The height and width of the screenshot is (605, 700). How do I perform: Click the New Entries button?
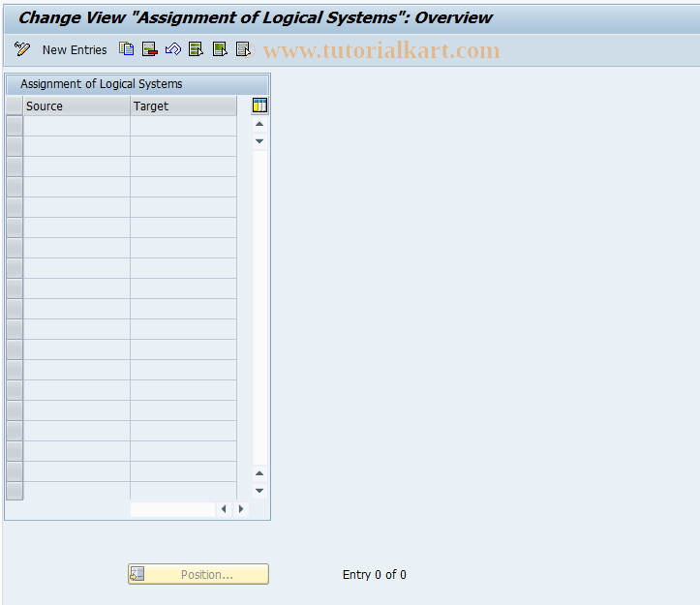tap(75, 50)
